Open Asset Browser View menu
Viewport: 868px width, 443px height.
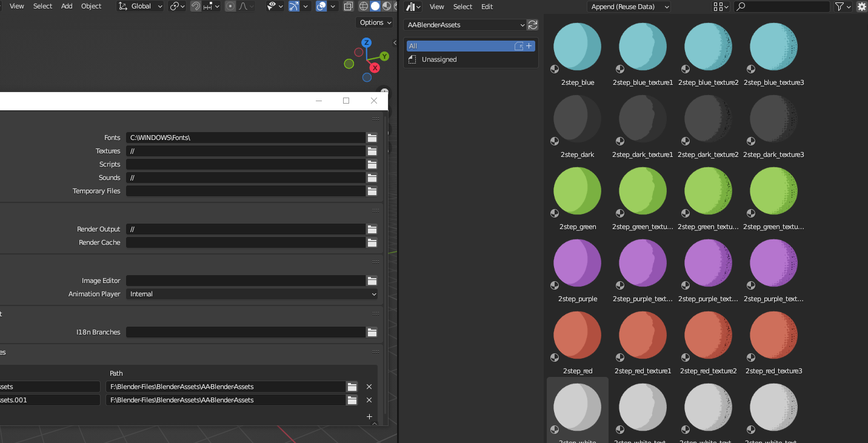point(437,7)
